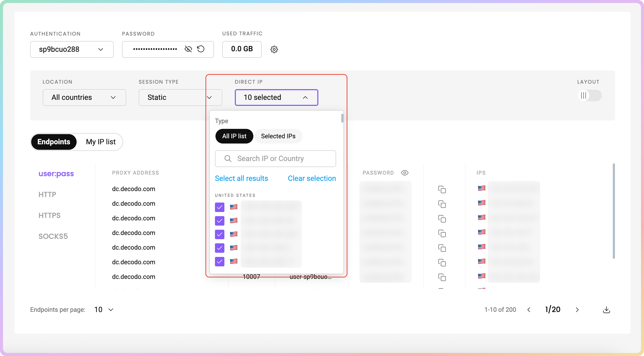
Task: Click Select all results link
Action: coord(241,178)
